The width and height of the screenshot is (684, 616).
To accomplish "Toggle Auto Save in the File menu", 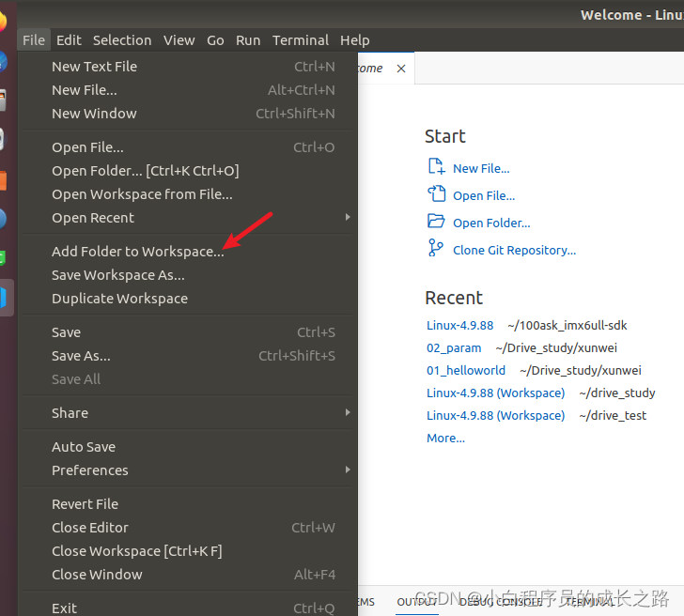I will [188, 447].
